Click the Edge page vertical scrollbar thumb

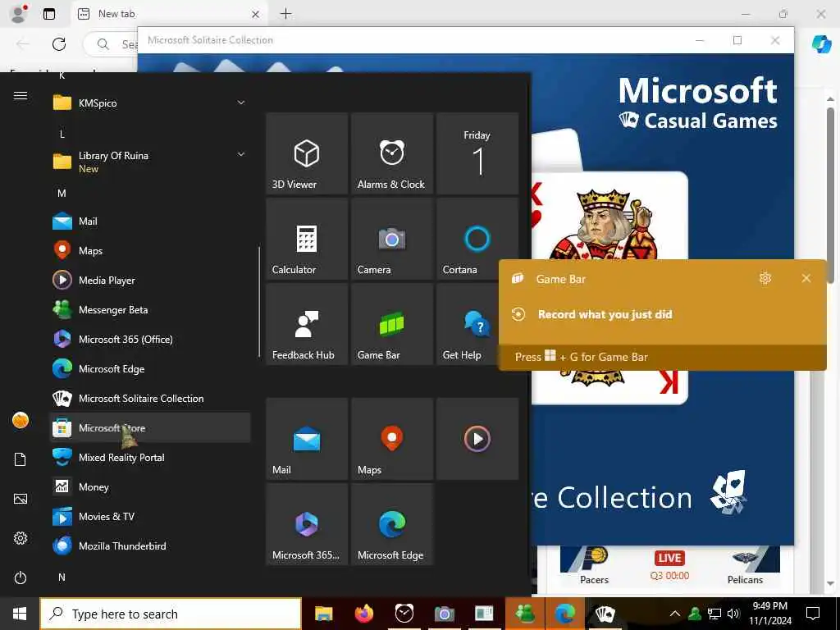(830, 195)
